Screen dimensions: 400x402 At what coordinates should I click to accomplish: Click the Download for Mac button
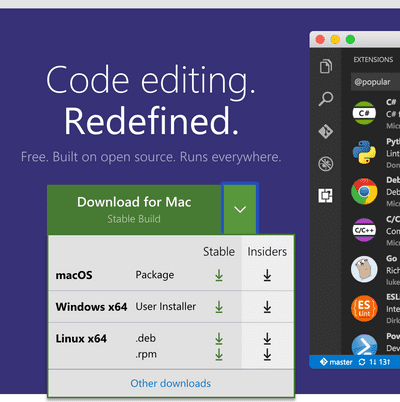tap(134, 210)
